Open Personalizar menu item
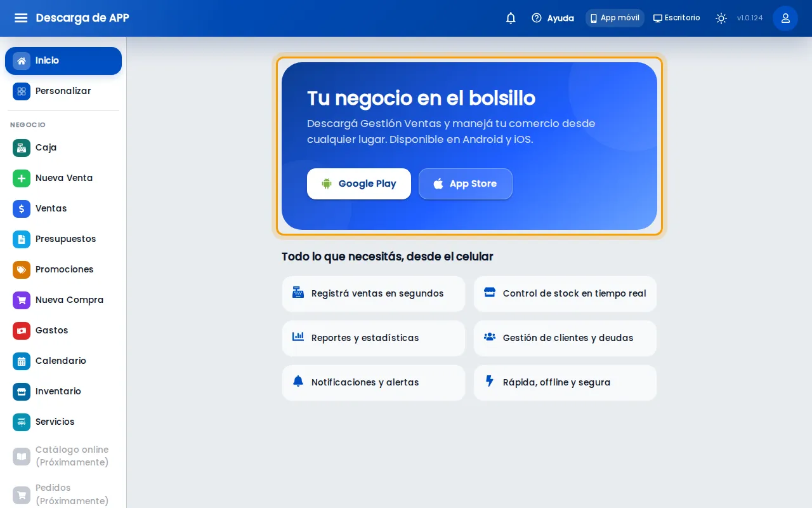Viewport: 812px width, 508px height. tap(63, 91)
